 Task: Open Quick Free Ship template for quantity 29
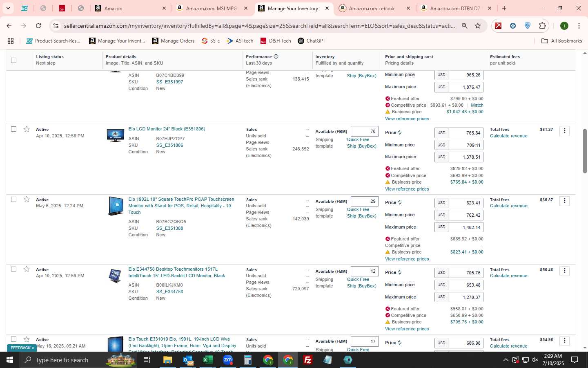coord(361,213)
